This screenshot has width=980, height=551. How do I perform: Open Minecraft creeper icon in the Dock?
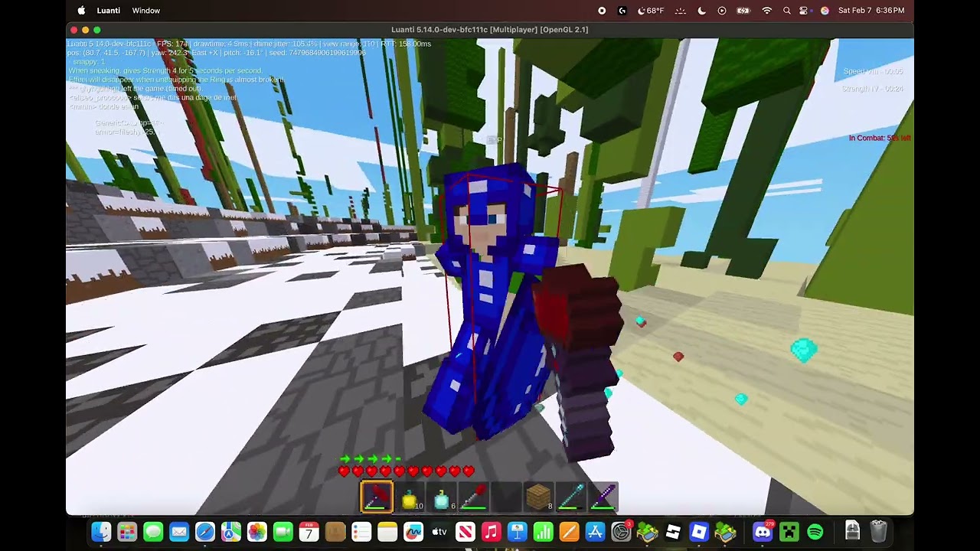click(x=789, y=532)
